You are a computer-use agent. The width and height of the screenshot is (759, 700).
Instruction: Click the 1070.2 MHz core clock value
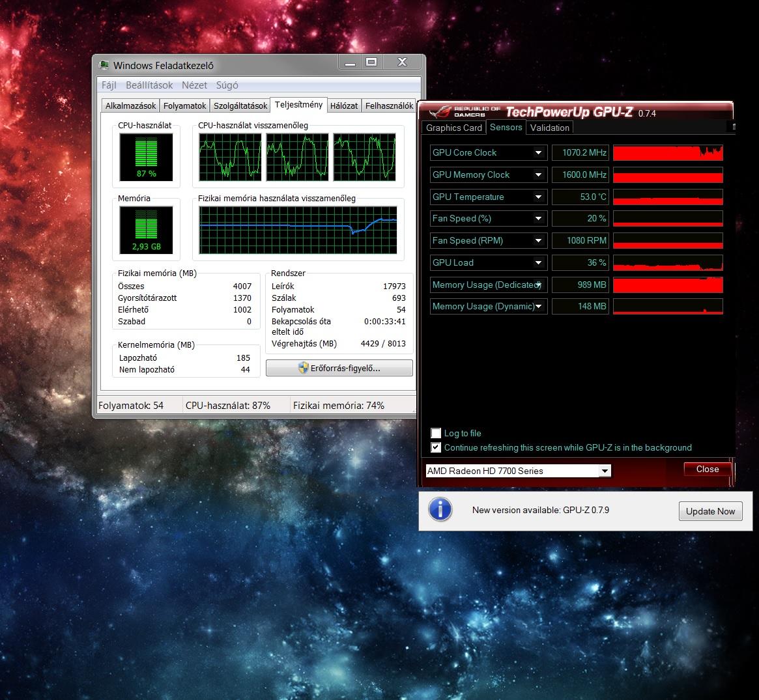tap(580, 152)
